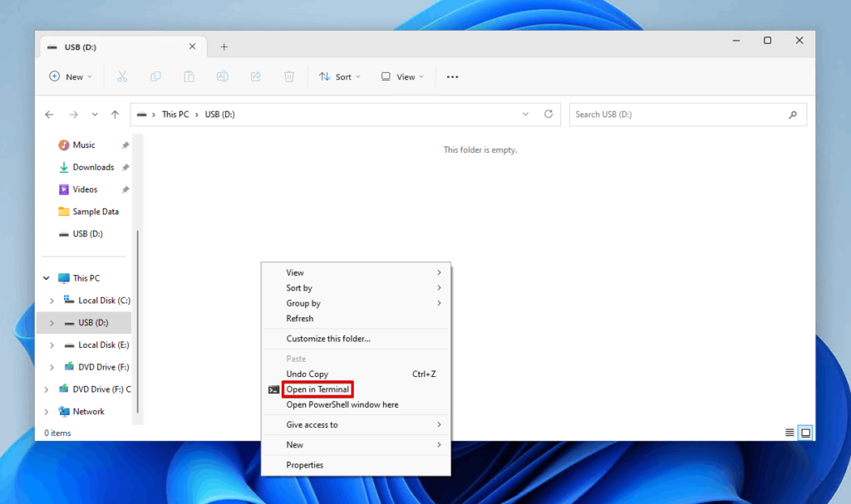Refresh the folder with the refresh icon
This screenshot has width=851, height=504.
coord(548,114)
